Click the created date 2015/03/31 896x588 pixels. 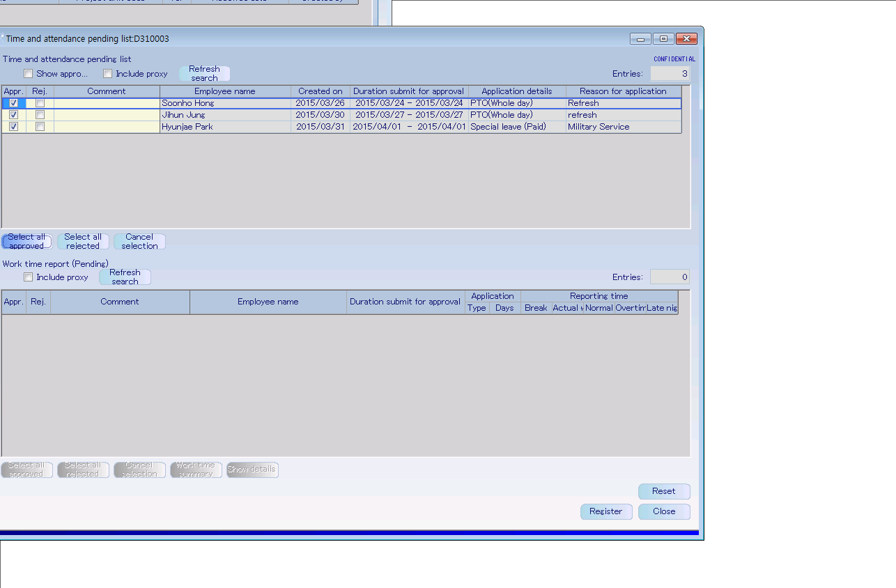[320, 127]
